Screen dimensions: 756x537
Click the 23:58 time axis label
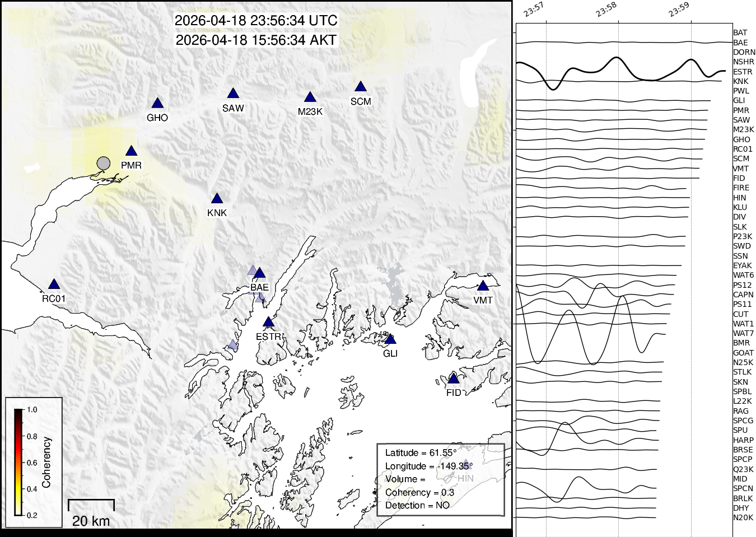[606, 10]
